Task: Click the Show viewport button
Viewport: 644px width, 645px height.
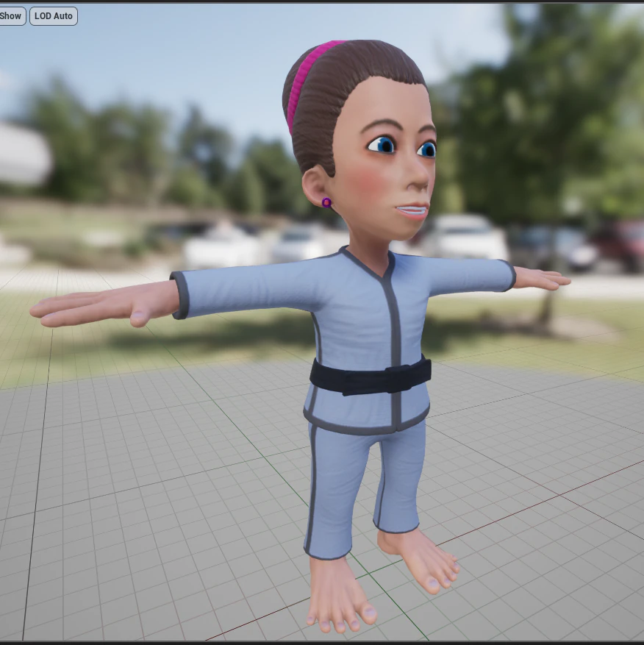Action: pyautogui.click(x=10, y=15)
